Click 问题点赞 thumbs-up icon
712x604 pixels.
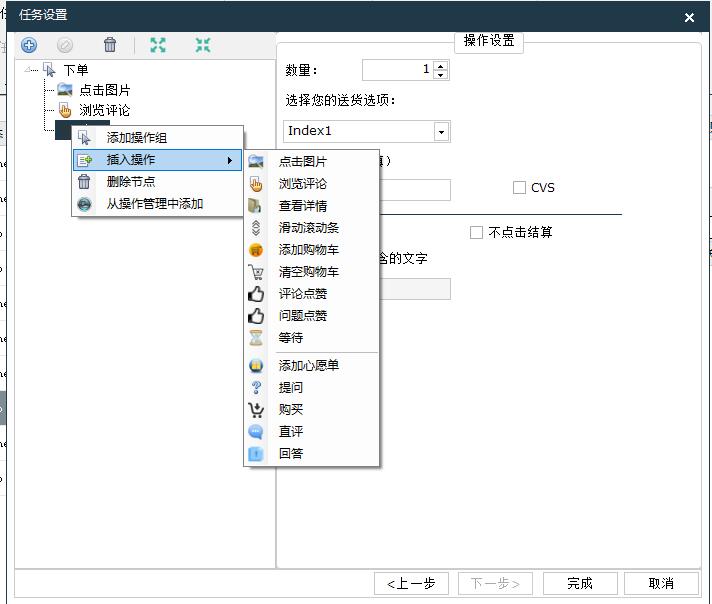click(x=256, y=316)
